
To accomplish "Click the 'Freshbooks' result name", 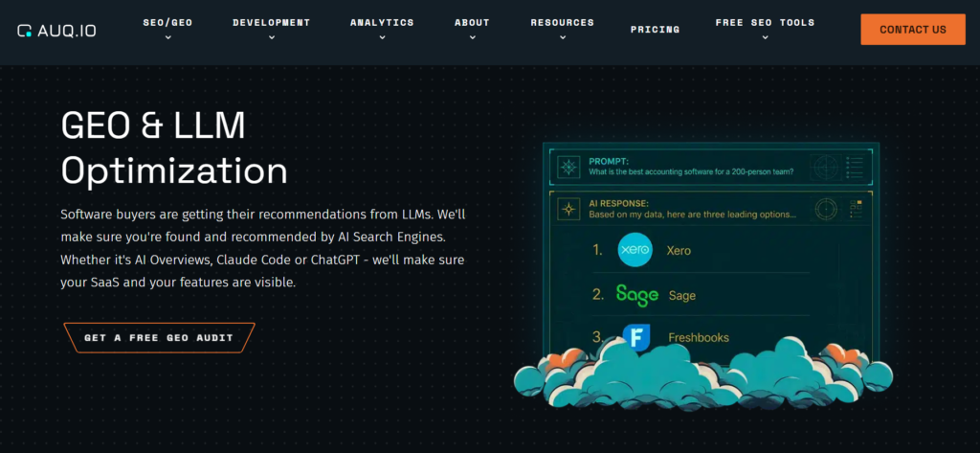I will tap(699, 338).
